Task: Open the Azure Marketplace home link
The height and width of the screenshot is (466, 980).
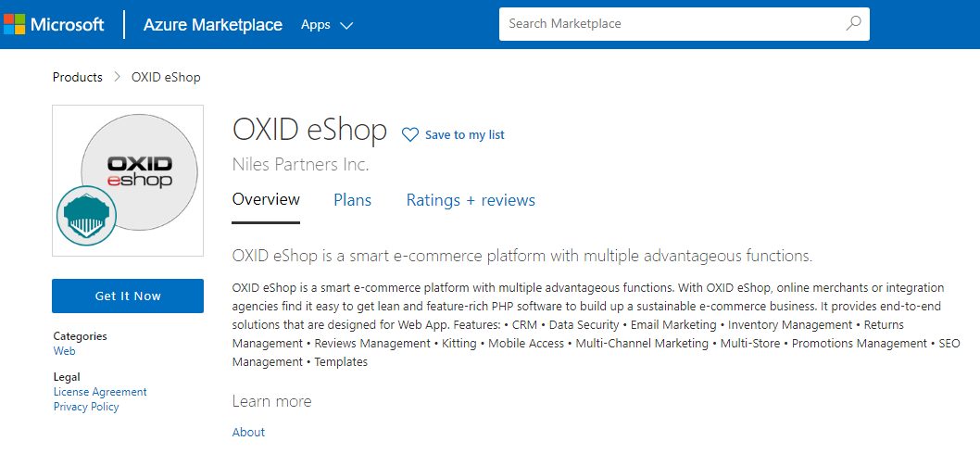Action: coord(212,25)
